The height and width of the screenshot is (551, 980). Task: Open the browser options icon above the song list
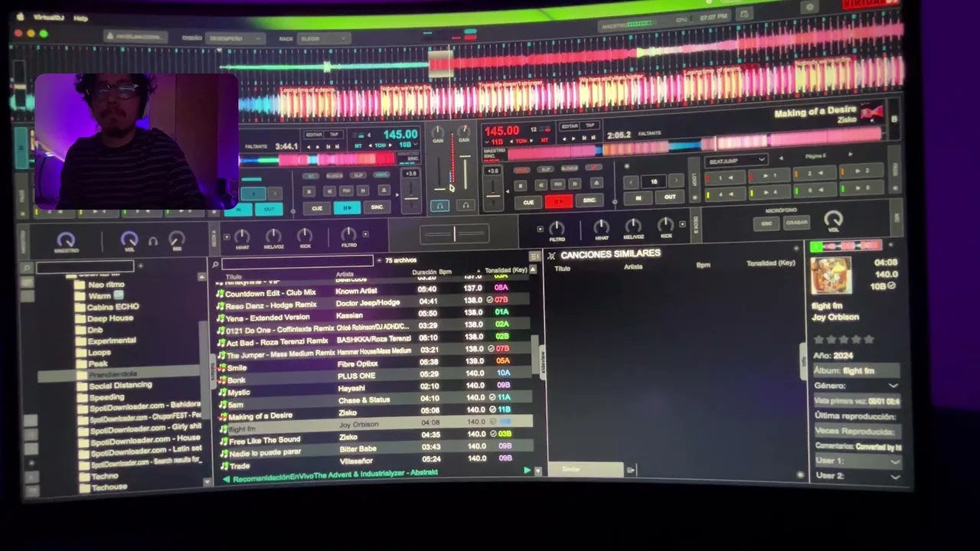click(534, 256)
